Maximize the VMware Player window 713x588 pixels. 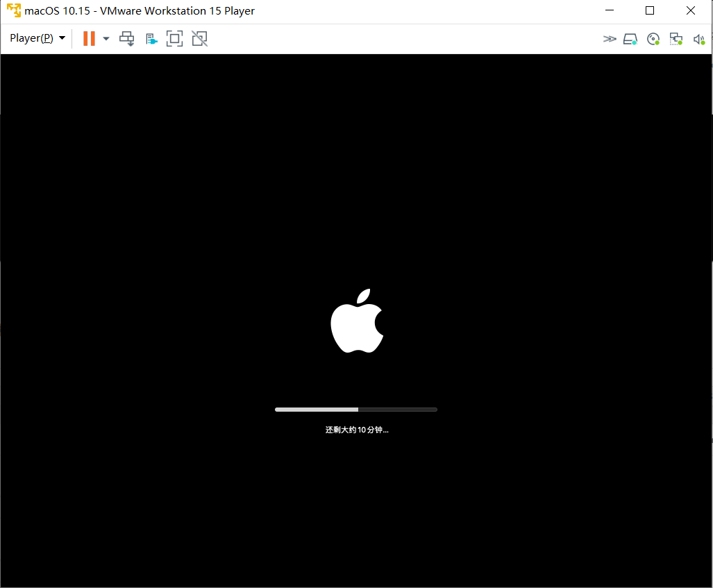click(650, 10)
